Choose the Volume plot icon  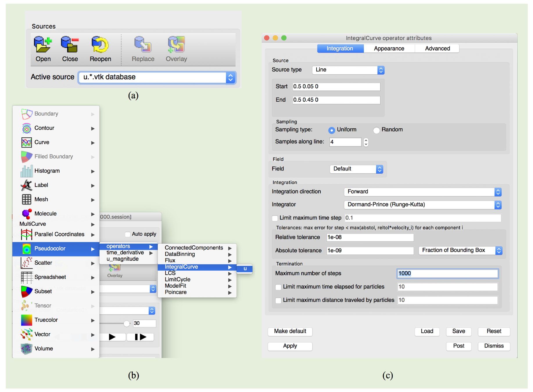[27, 349]
